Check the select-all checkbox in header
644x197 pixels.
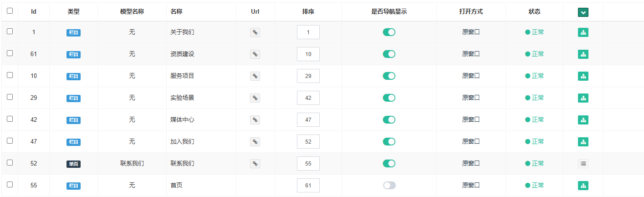(10, 11)
